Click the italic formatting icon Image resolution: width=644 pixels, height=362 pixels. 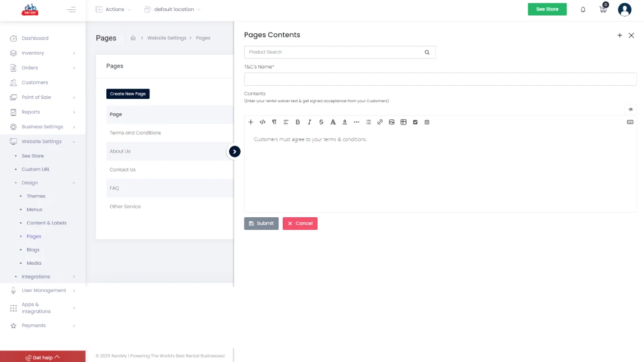(309, 122)
